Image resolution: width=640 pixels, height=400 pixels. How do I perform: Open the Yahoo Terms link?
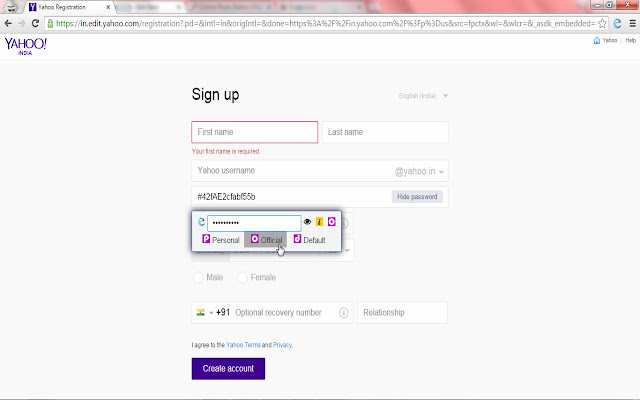[243, 345]
